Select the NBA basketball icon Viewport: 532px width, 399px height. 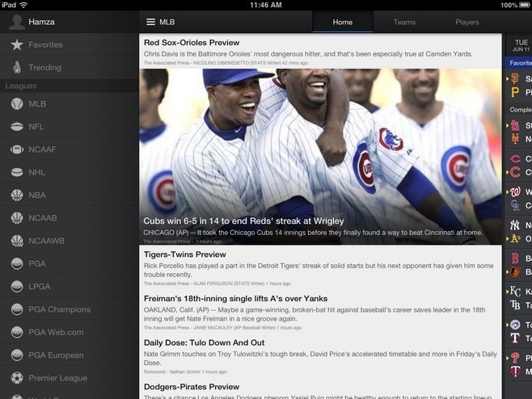click(17, 195)
